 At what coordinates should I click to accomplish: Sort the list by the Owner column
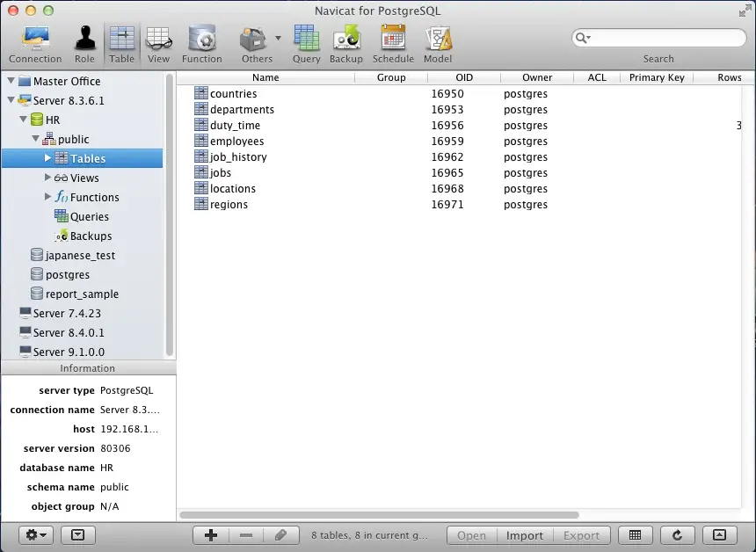pos(537,77)
